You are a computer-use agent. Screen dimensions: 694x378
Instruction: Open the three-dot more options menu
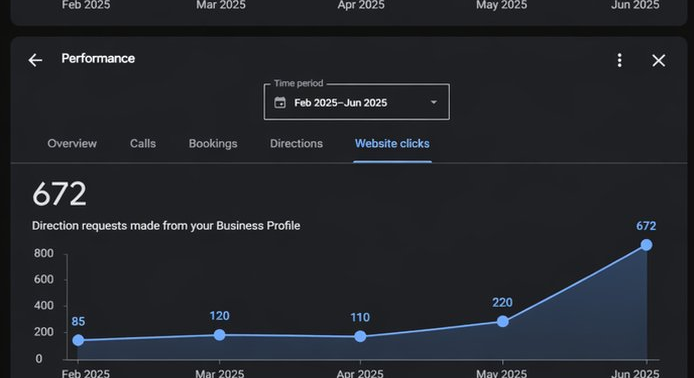point(620,60)
